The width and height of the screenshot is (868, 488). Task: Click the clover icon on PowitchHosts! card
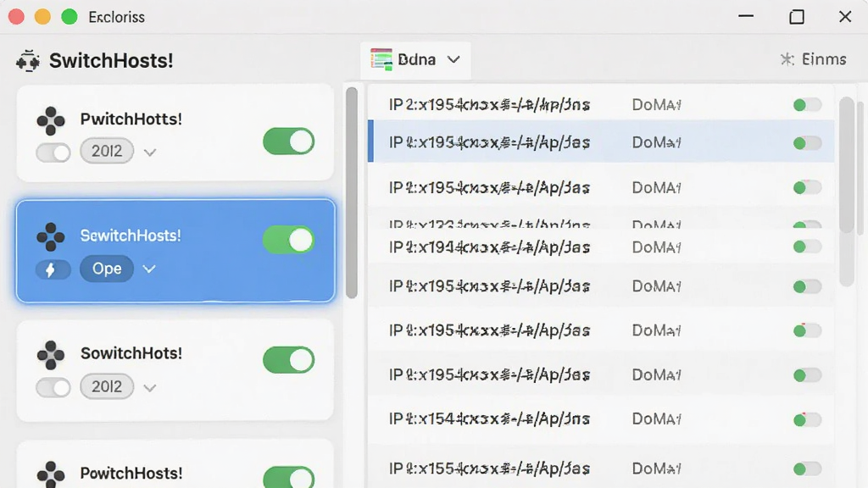click(50, 474)
